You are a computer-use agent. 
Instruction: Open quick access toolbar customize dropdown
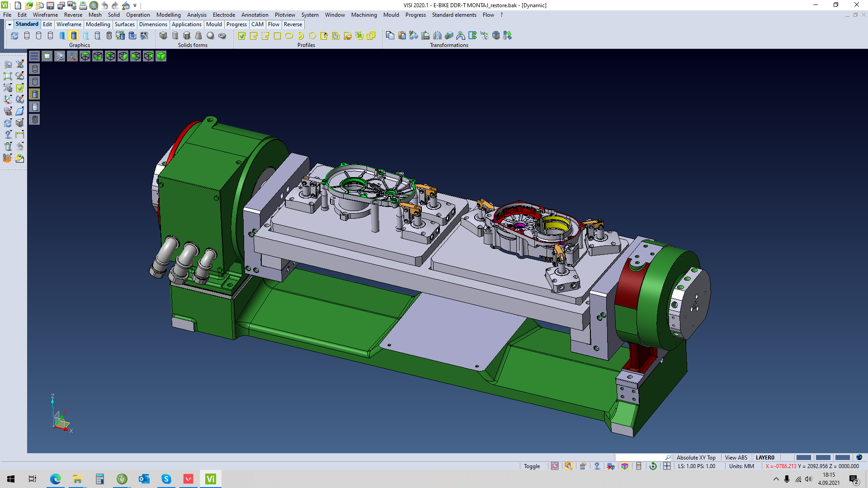[135, 5]
